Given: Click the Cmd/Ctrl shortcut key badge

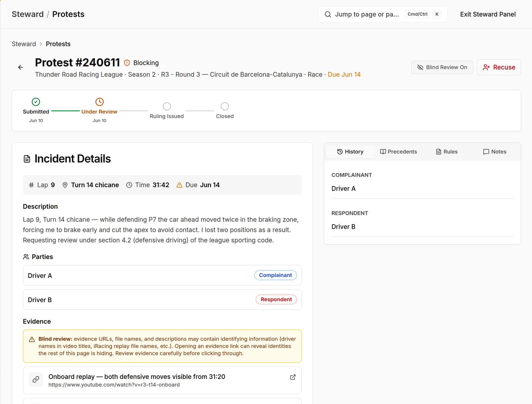Looking at the screenshot, I should click(x=417, y=14).
